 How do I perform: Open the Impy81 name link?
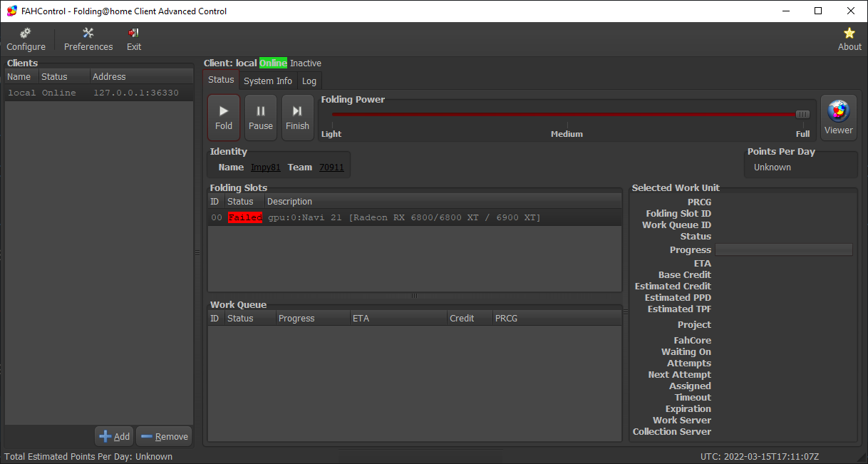point(266,167)
